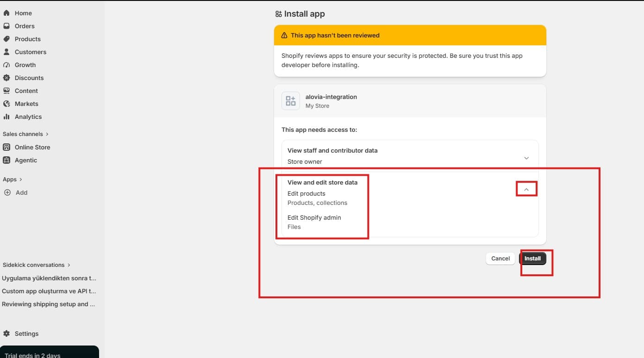The width and height of the screenshot is (644, 358).
Task: Expand Sidekick conversations list
Action: tap(69, 265)
